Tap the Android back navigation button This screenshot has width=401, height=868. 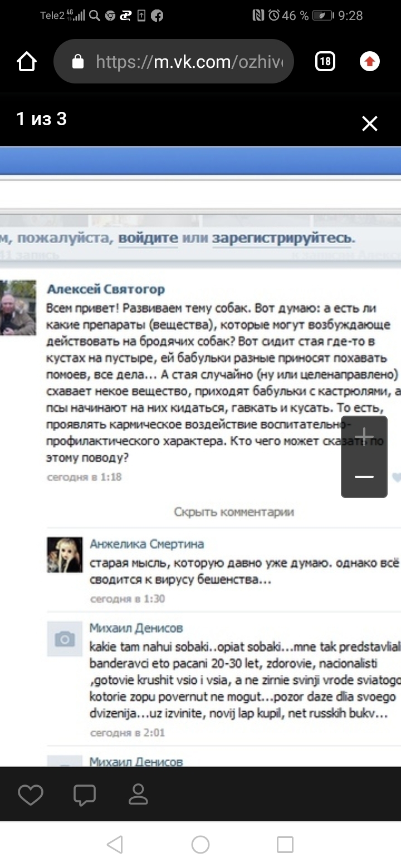[115, 845]
